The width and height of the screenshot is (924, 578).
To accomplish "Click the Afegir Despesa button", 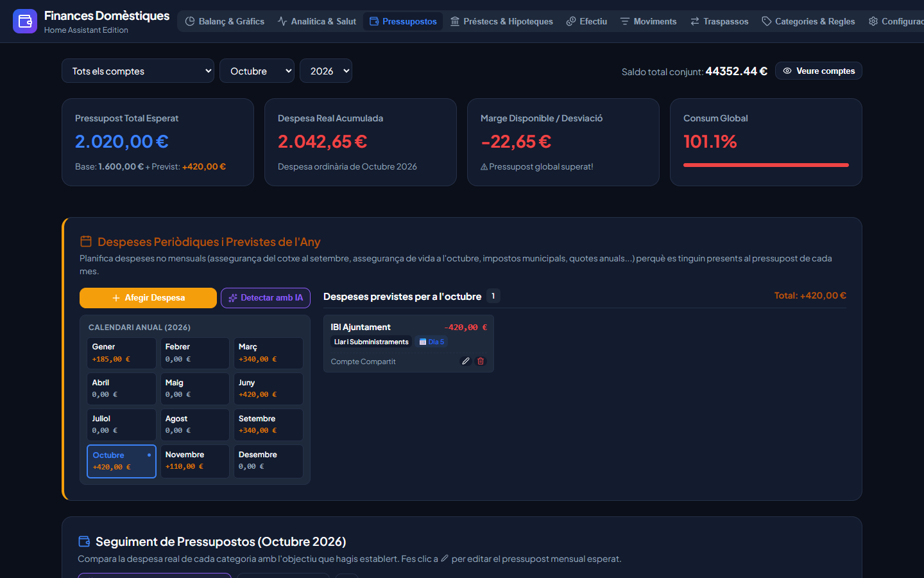I will [148, 298].
